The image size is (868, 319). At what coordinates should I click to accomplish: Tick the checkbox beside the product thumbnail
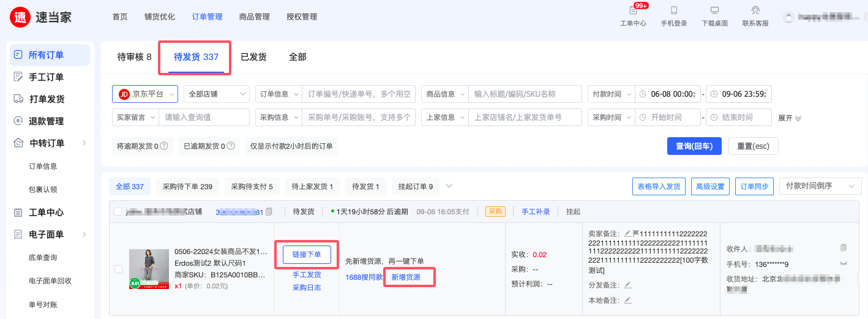point(118,269)
